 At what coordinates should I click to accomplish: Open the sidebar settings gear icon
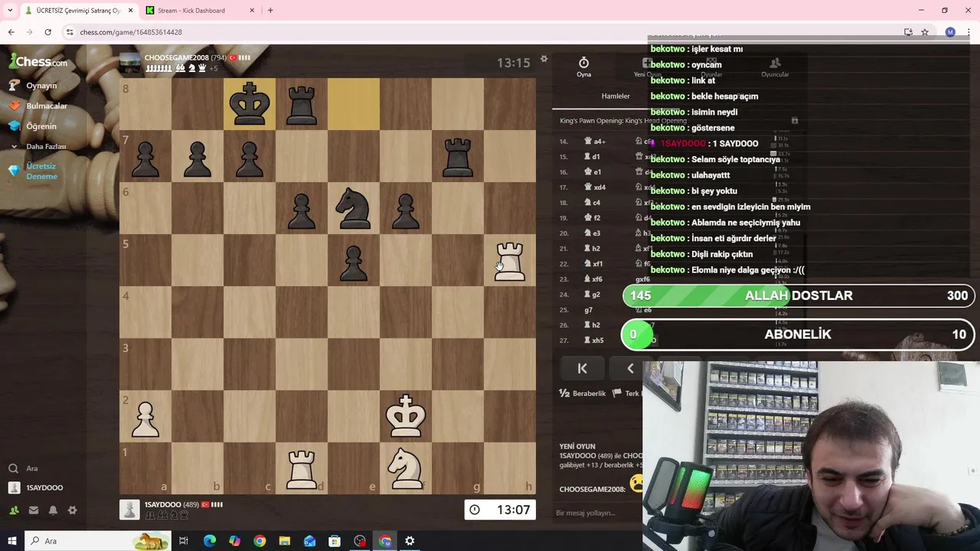73,510
